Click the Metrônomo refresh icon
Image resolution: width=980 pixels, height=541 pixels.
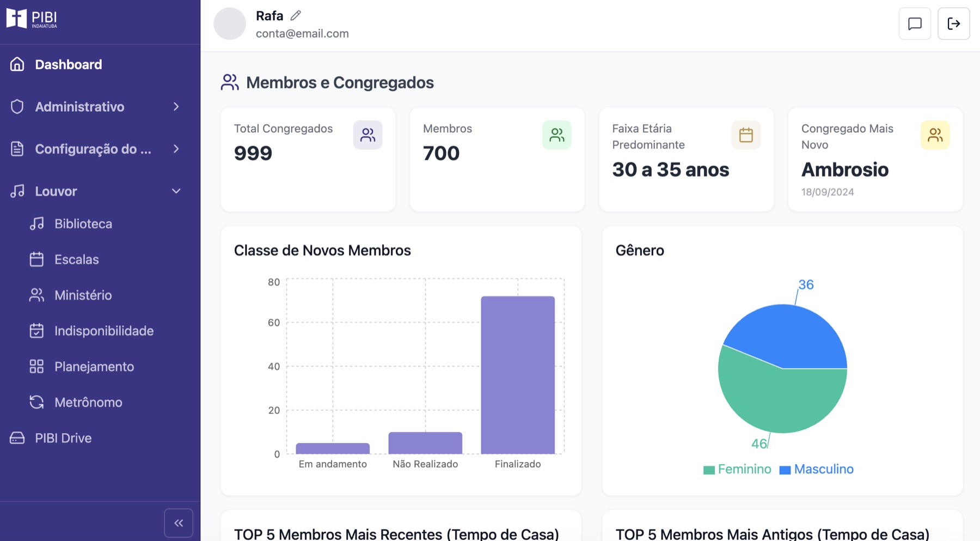(36, 402)
